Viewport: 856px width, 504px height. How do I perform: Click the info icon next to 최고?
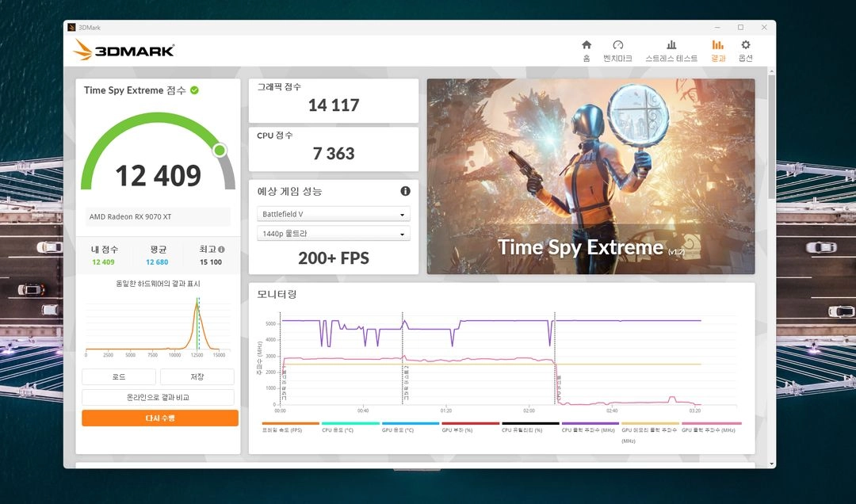point(221,250)
